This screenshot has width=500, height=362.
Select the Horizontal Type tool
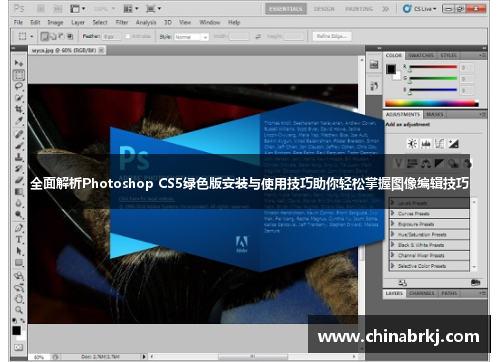pos(19,239)
